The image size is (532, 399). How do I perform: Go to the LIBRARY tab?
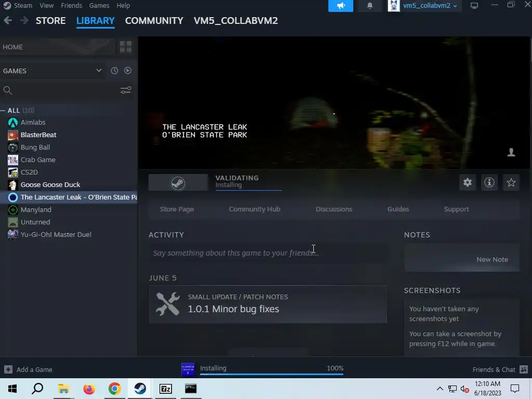(x=96, y=21)
